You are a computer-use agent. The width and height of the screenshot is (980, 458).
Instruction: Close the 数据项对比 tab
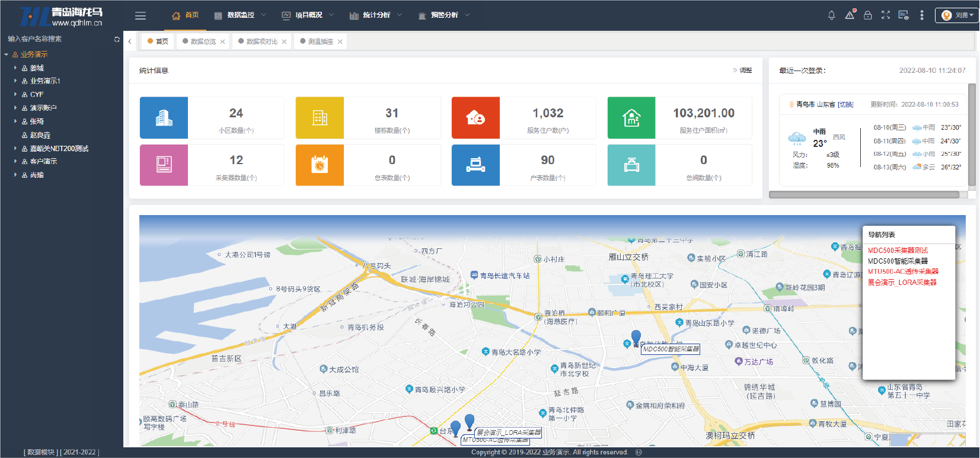pyautogui.click(x=285, y=41)
